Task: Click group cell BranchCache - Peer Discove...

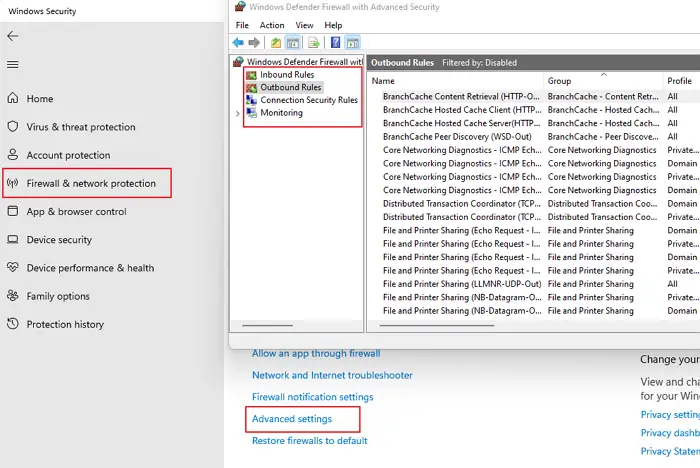Action: click(603, 137)
